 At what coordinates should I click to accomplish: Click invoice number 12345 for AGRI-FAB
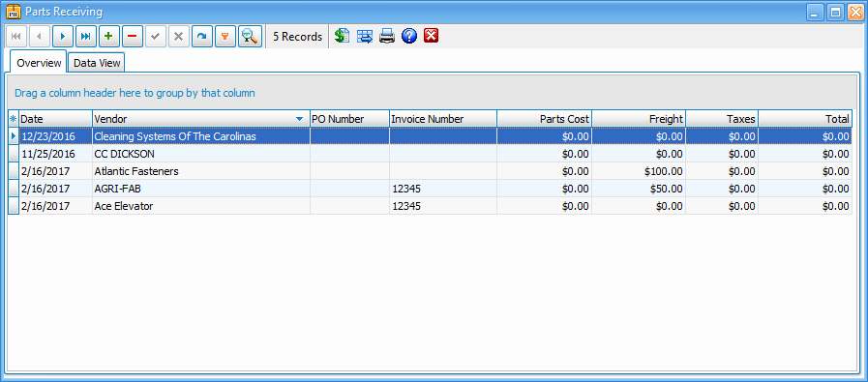click(443, 189)
